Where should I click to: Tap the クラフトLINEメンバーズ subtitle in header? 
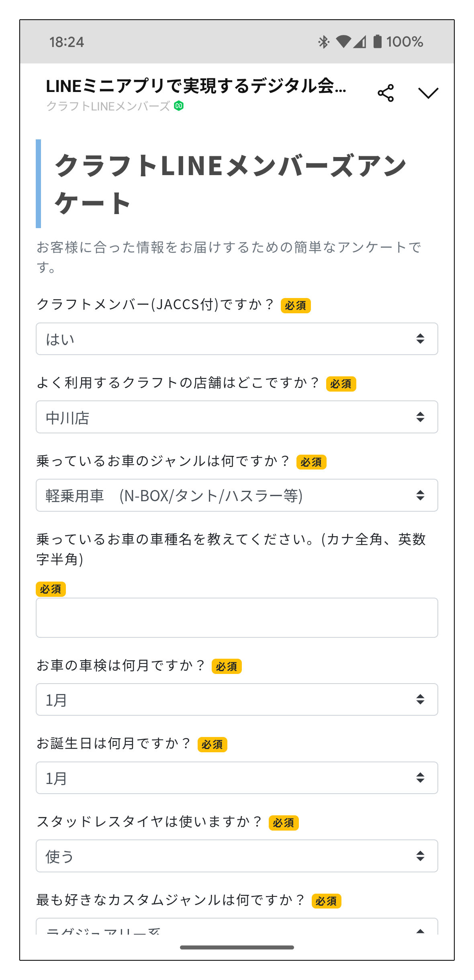[x=108, y=106]
